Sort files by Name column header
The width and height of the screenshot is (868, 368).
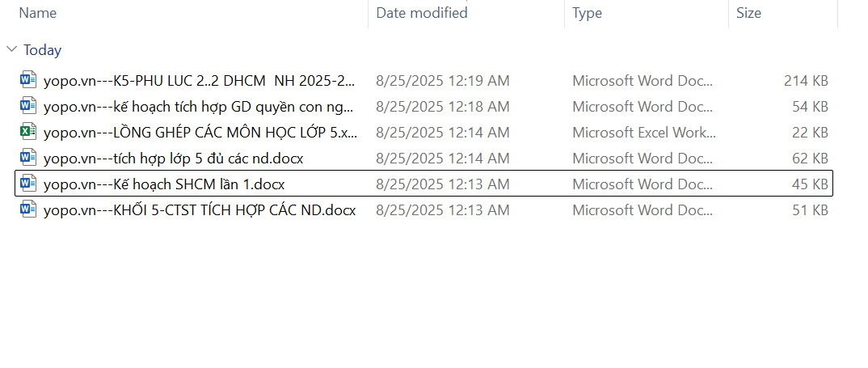pos(38,13)
